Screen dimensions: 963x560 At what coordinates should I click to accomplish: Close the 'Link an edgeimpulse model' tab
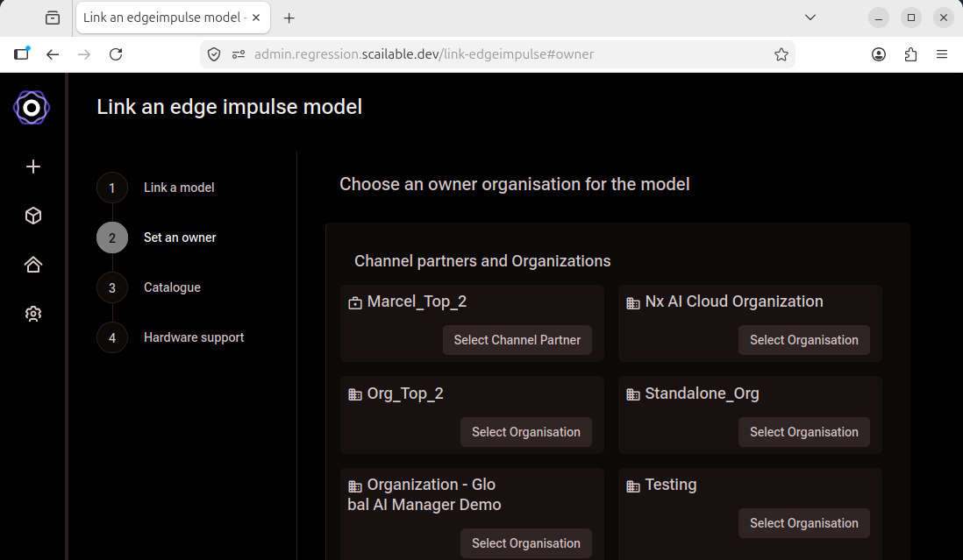[256, 18]
